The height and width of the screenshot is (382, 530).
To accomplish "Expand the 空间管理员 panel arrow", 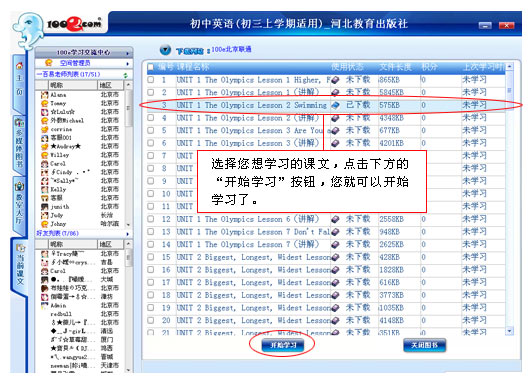I will coord(127,64).
